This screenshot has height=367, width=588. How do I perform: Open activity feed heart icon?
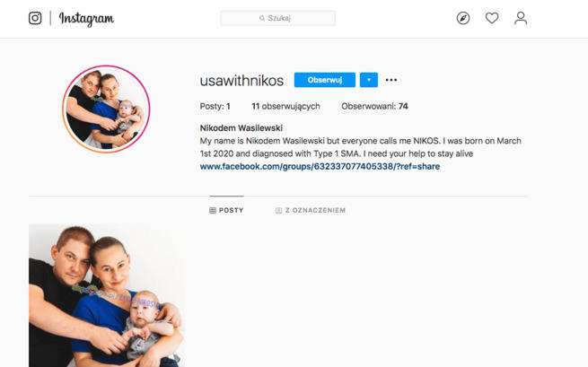click(492, 18)
